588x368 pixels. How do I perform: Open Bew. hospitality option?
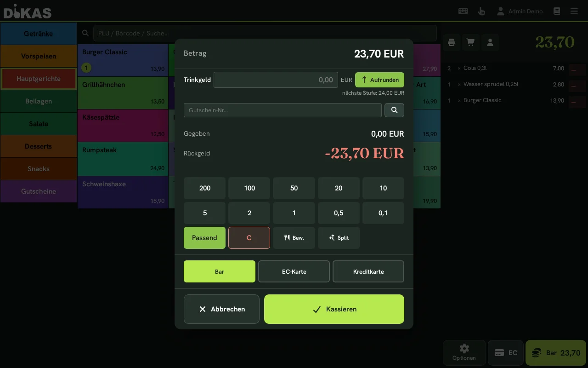[x=294, y=238]
